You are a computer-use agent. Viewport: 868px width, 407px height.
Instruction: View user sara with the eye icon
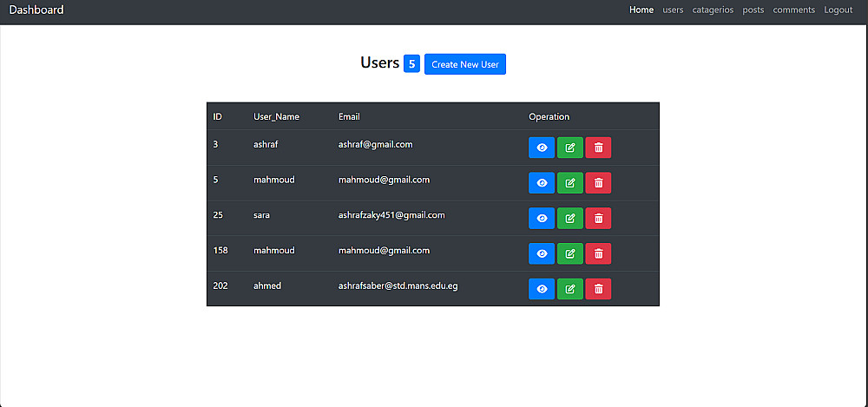point(542,218)
